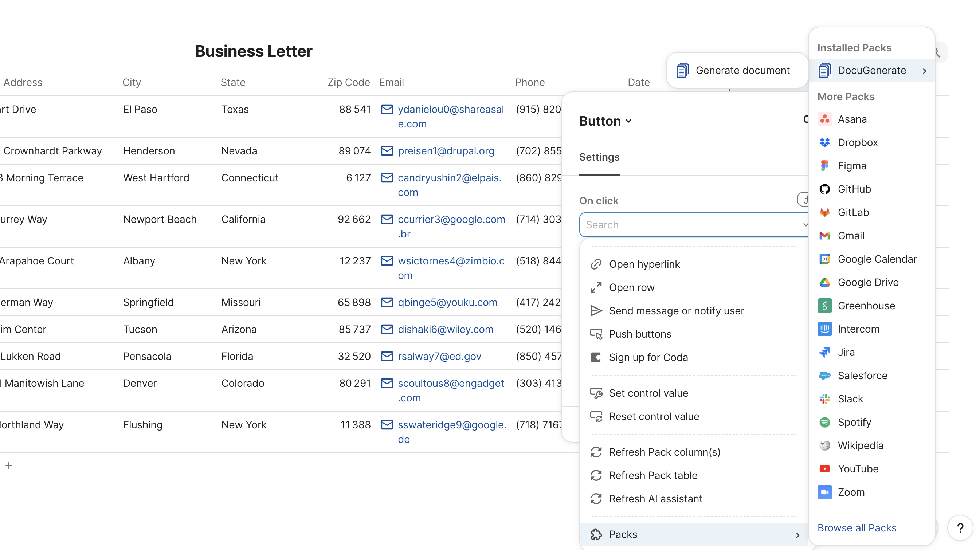Switch to the Settings tab
Image resolution: width=980 pixels, height=550 pixels.
pyautogui.click(x=599, y=157)
